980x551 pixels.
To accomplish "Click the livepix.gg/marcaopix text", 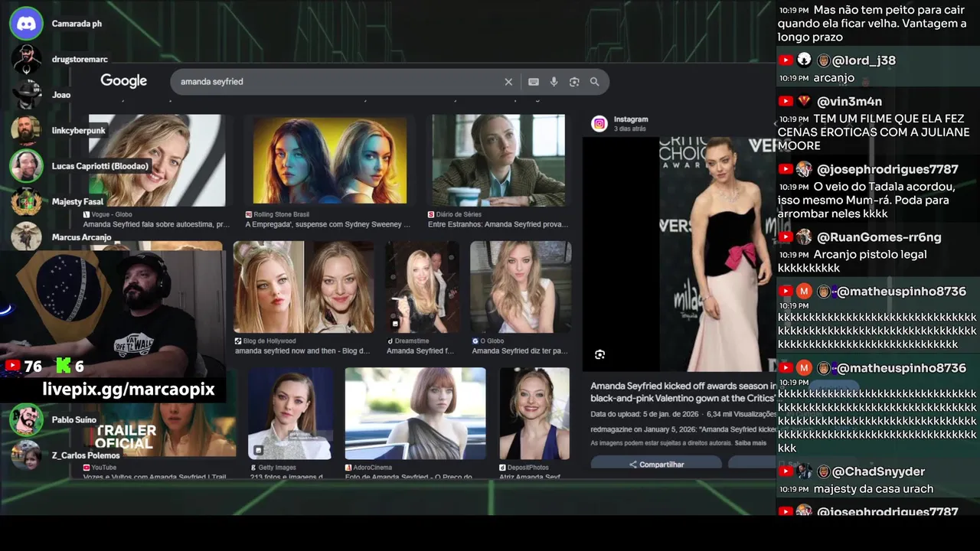I will pos(129,390).
